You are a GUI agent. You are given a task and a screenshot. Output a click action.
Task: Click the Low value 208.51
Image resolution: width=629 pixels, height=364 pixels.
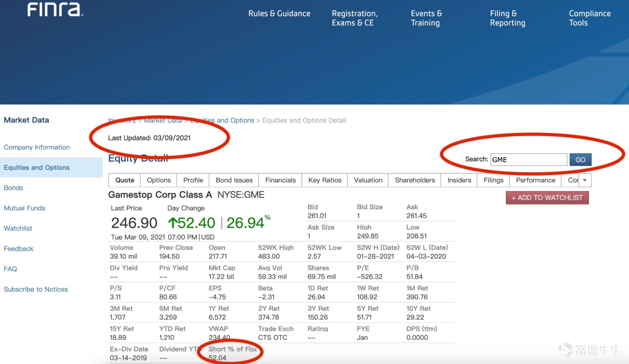[416, 236]
